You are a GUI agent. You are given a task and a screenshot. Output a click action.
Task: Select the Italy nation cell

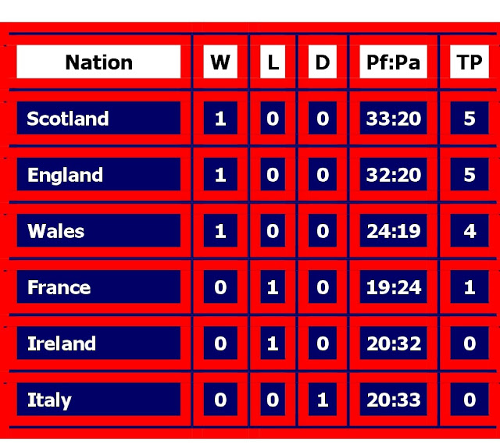(x=98, y=400)
